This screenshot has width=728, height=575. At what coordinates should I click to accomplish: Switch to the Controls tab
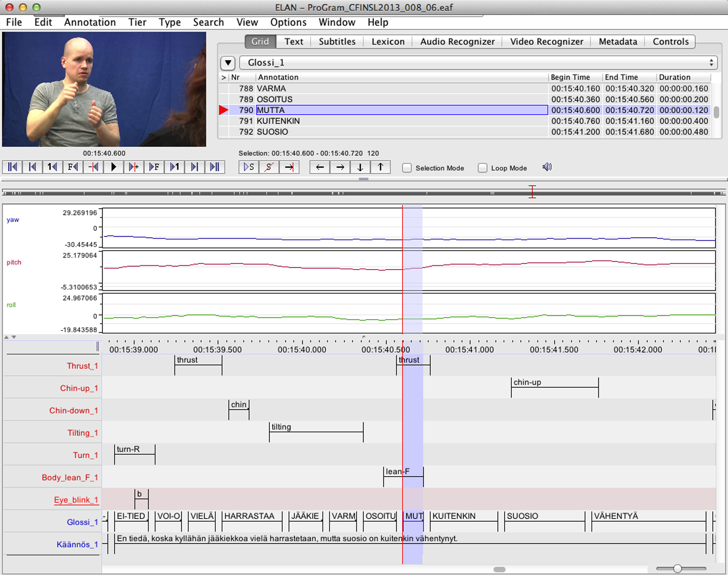[670, 41]
